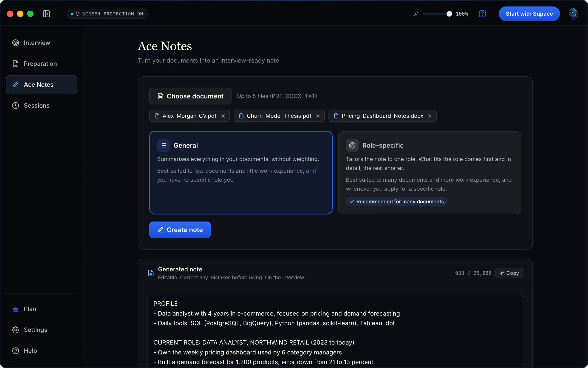This screenshot has height=368, width=588.
Task: Click the Ace Notes page title
Action: 165,46
